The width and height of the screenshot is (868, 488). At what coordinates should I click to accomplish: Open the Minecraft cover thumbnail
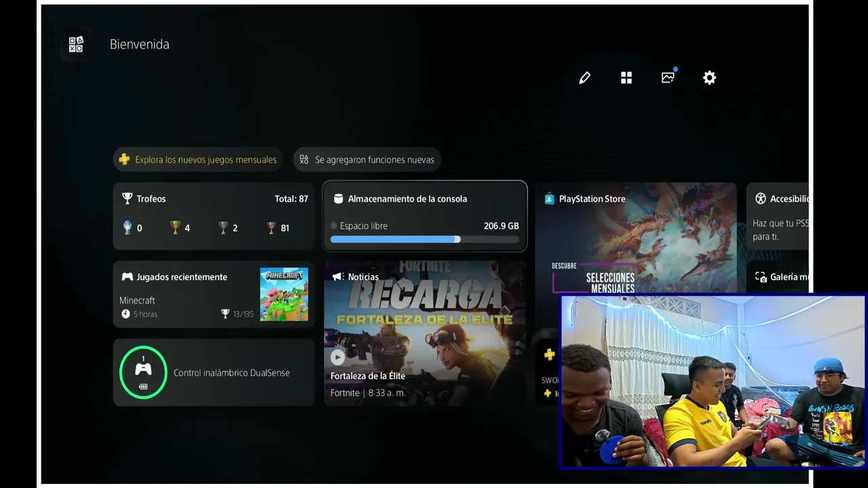pyautogui.click(x=284, y=294)
